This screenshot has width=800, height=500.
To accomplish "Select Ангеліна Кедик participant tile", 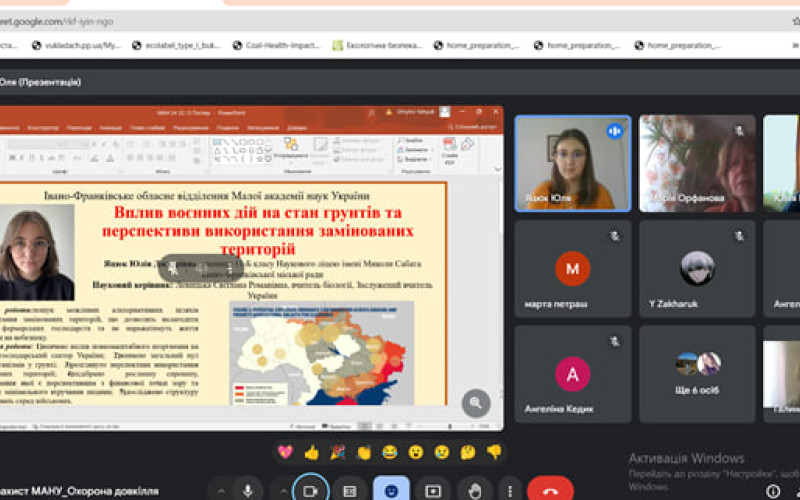I will [573, 374].
